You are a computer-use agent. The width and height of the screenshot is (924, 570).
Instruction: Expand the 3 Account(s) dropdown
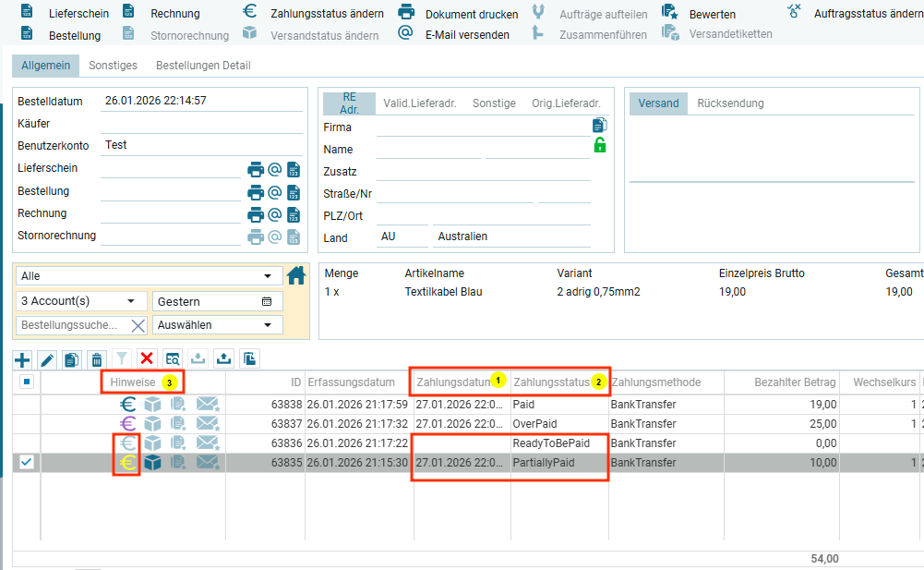[x=81, y=301]
